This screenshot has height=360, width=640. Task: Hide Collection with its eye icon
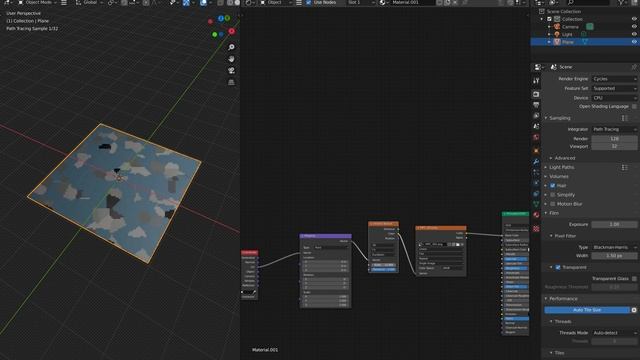tap(634, 19)
